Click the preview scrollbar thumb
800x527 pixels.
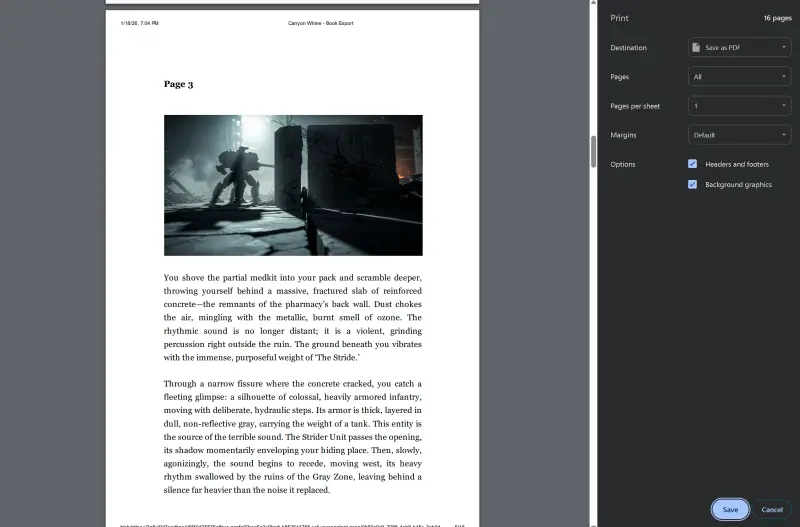click(x=593, y=152)
